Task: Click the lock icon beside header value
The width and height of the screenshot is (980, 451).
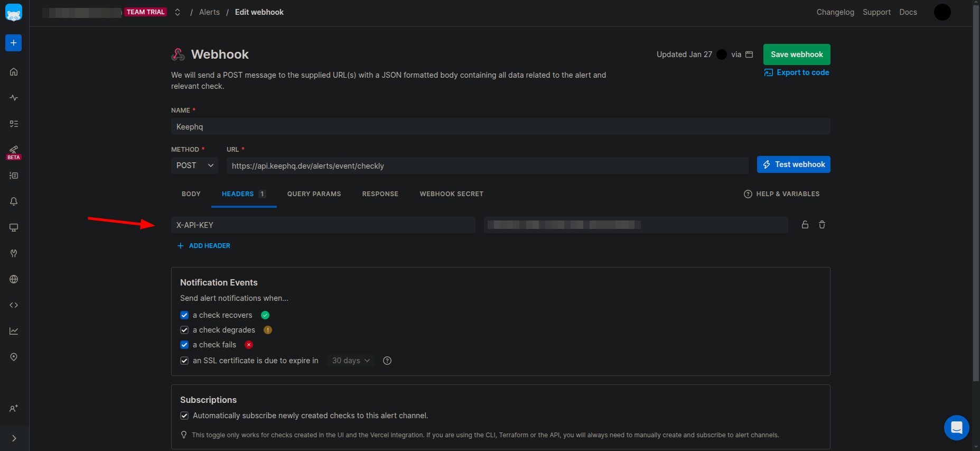Action: click(805, 225)
